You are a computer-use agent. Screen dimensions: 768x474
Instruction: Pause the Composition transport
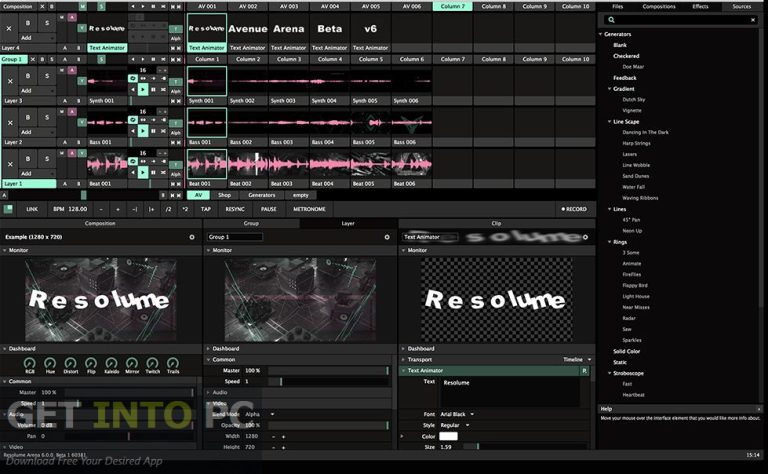(153, 6)
